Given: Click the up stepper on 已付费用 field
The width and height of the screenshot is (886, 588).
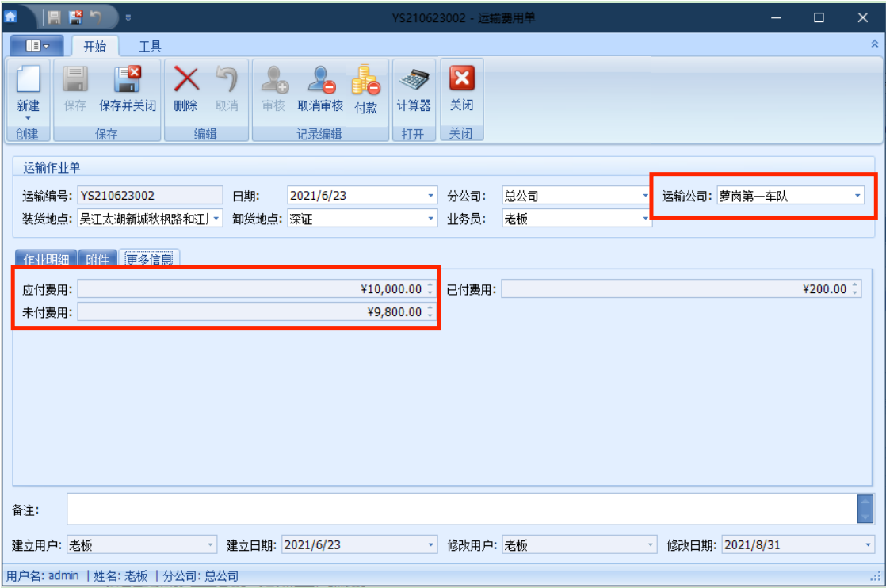Looking at the screenshot, I should pos(854,285).
